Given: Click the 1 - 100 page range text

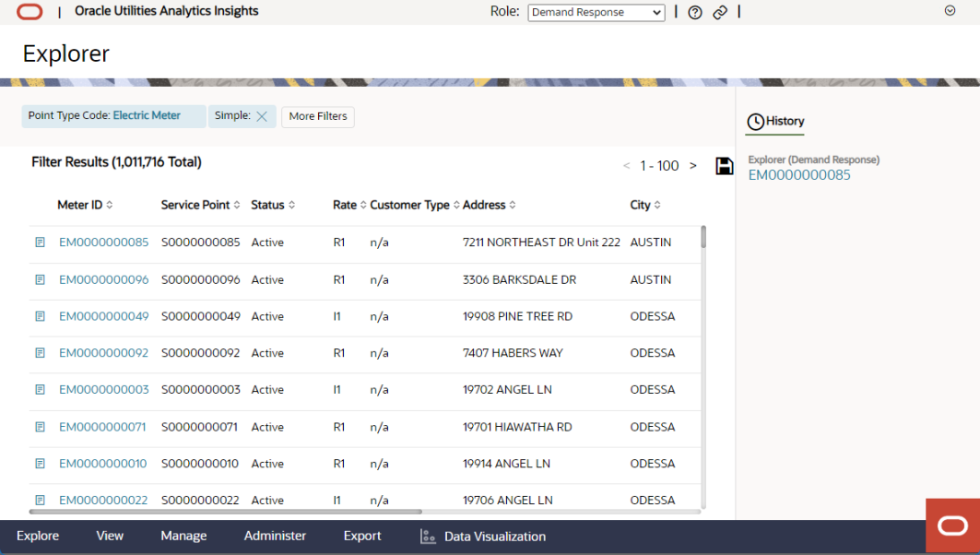Looking at the screenshot, I should [659, 166].
